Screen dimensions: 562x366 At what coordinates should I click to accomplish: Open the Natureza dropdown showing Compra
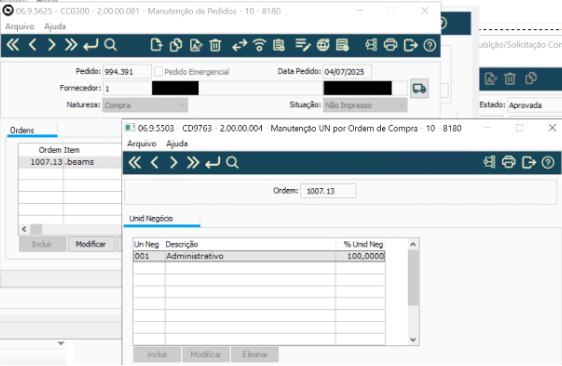point(145,105)
